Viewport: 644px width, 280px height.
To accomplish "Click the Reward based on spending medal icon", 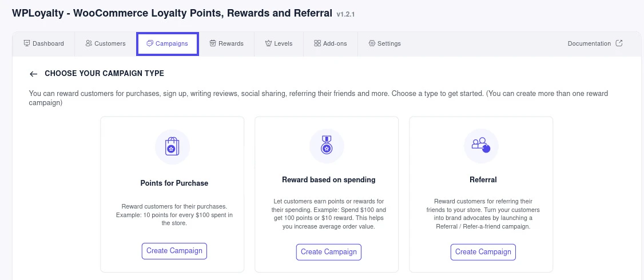I will pyautogui.click(x=327, y=146).
